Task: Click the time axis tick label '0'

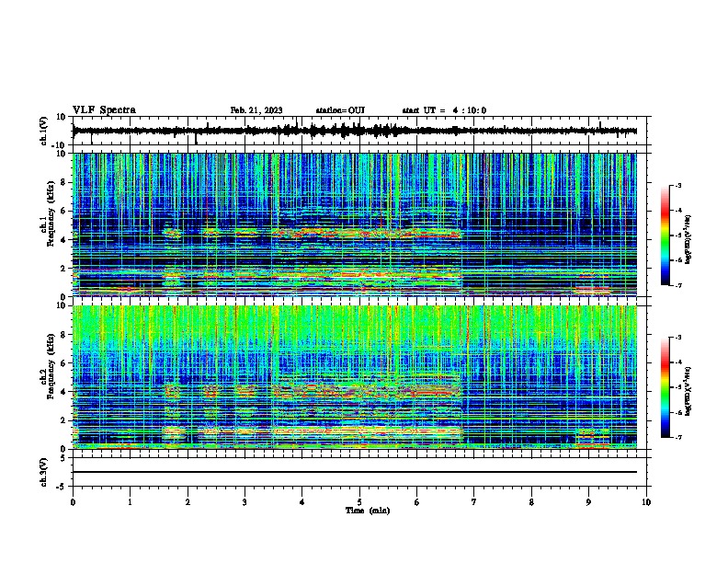Action: point(73,502)
